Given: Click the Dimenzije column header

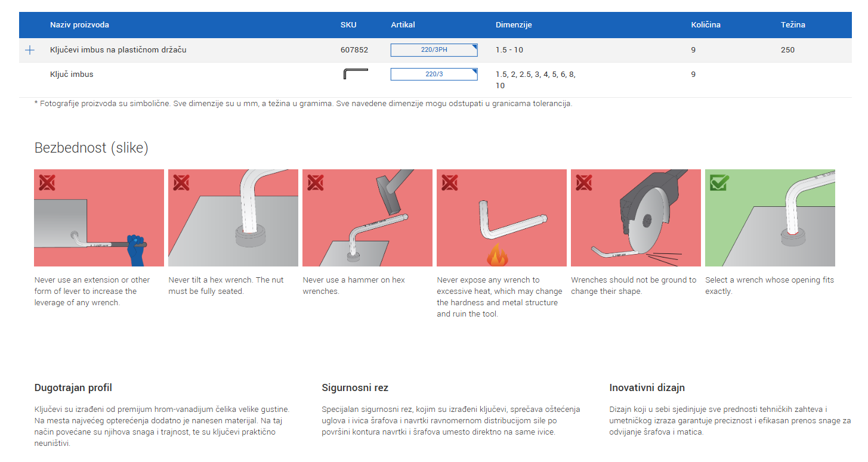Looking at the screenshot, I should (514, 25).
